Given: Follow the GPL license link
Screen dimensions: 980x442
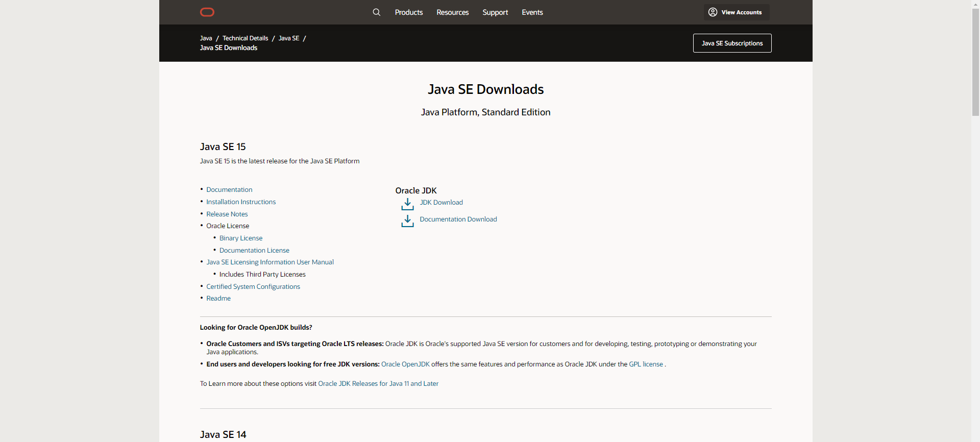Looking at the screenshot, I should coord(646,364).
